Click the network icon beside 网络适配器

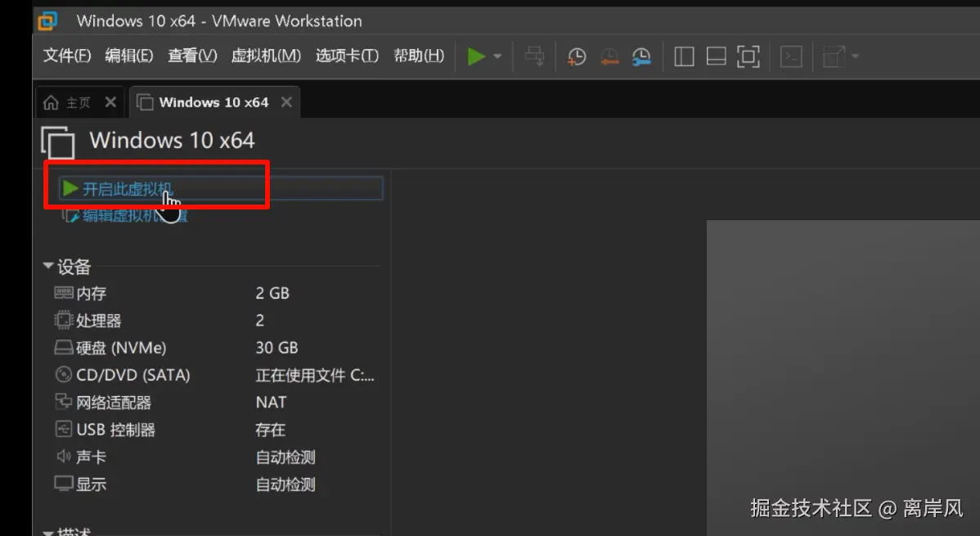pyautogui.click(x=64, y=402)
